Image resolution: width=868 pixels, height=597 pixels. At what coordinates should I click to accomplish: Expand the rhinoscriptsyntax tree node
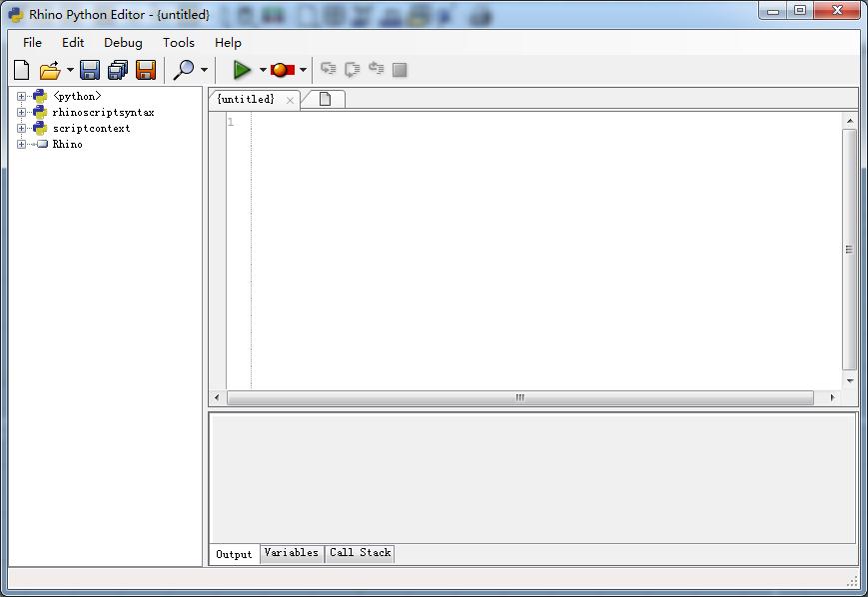[x=21, y=113]
